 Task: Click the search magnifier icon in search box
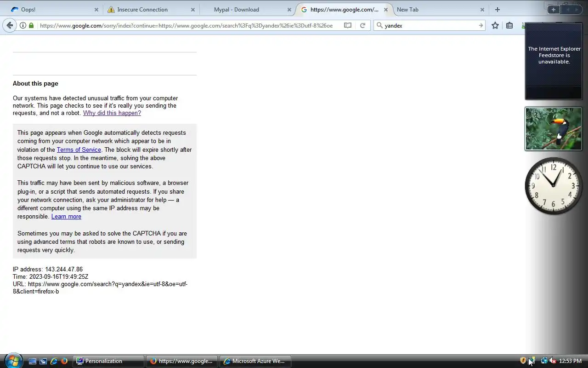point(379,26)
